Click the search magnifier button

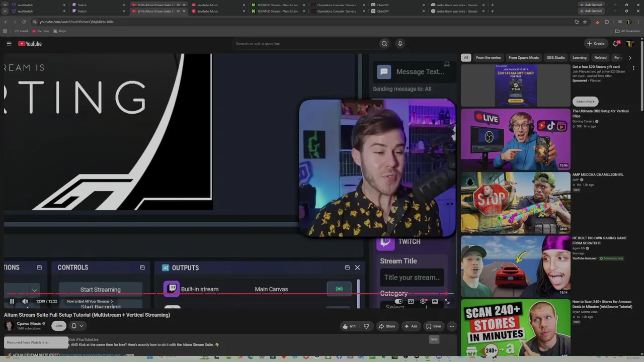pyautogui.click(x=384, y=44)
